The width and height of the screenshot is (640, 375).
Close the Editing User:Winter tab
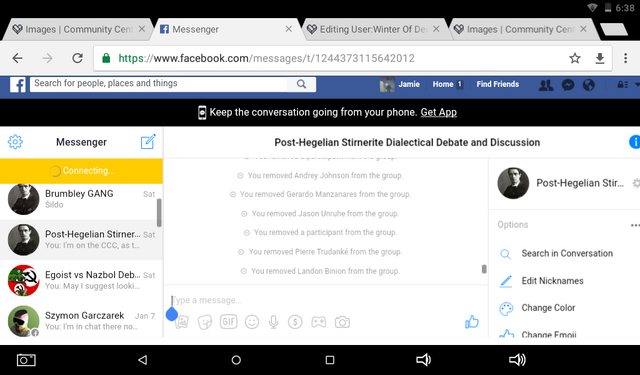pyautogui.click(x=436, y=29)
